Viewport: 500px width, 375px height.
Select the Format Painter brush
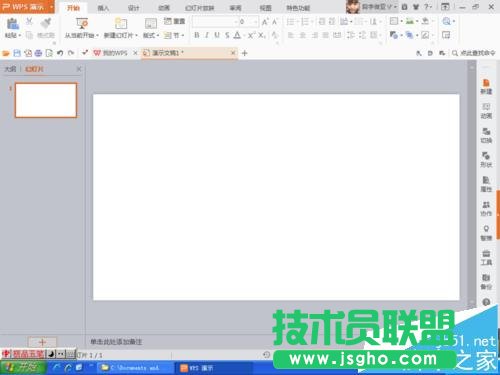[46, 23]
